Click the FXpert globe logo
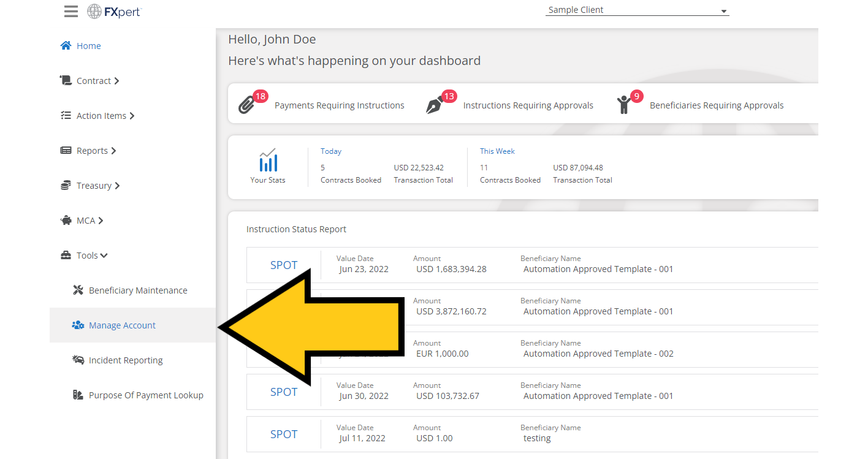Viewport: 868px width, 459px height. click(94, 11)
